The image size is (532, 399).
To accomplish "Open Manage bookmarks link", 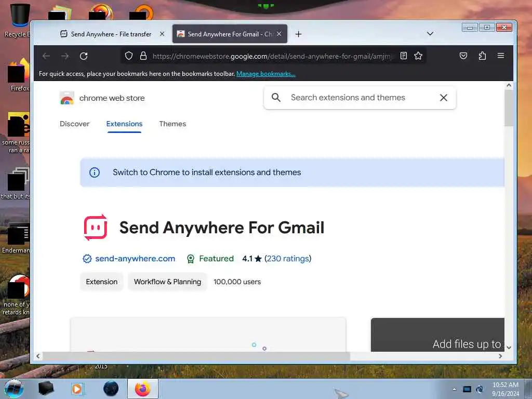I will [x=265, y=74].
